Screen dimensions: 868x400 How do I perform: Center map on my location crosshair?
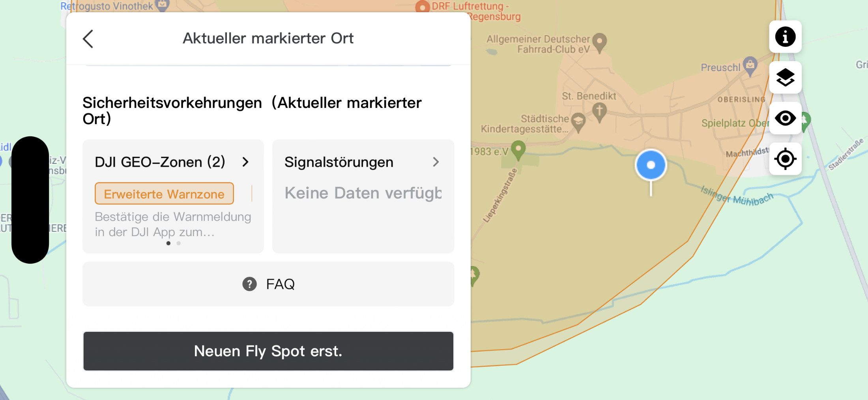pos(785,159)
